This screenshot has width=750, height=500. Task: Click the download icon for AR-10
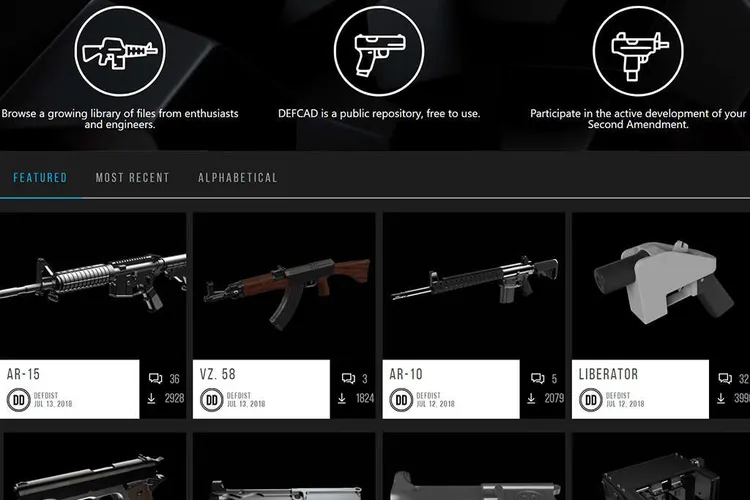point(531,398)
